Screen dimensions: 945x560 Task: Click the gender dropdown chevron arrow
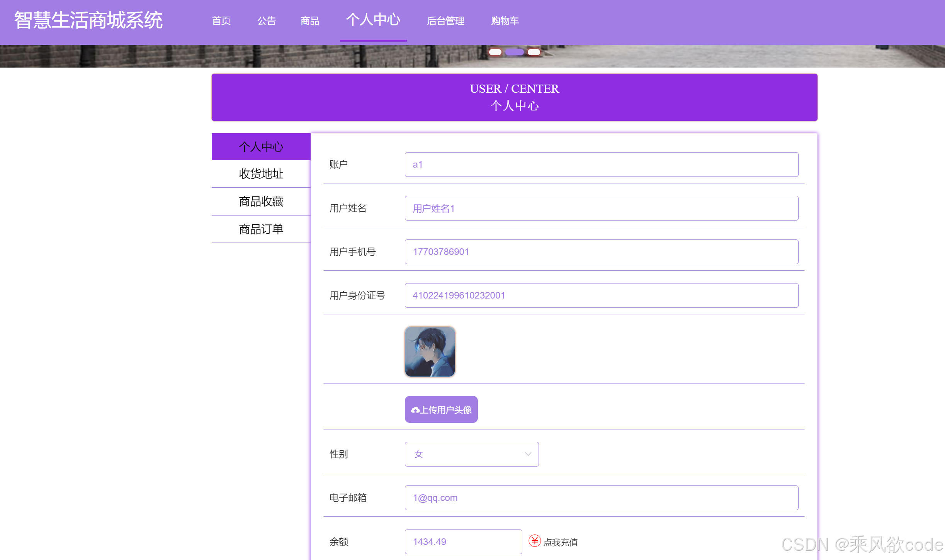(x=528, y=454)
